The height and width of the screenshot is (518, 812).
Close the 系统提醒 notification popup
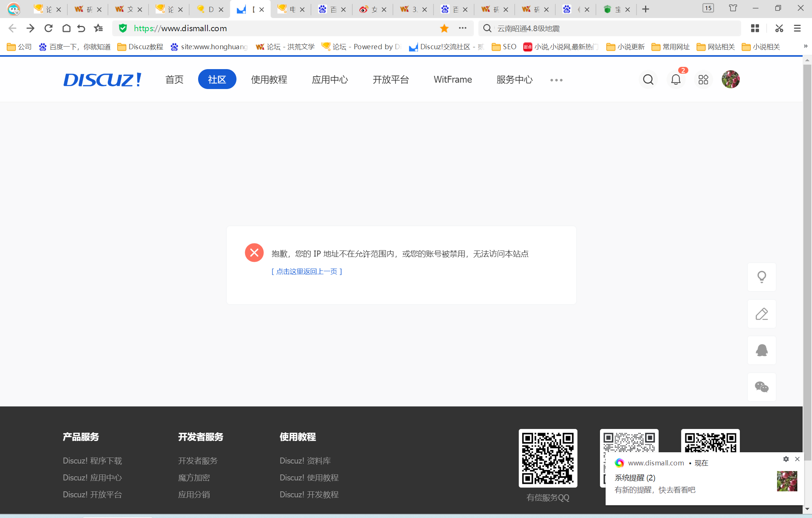click(x=797, y=459)
